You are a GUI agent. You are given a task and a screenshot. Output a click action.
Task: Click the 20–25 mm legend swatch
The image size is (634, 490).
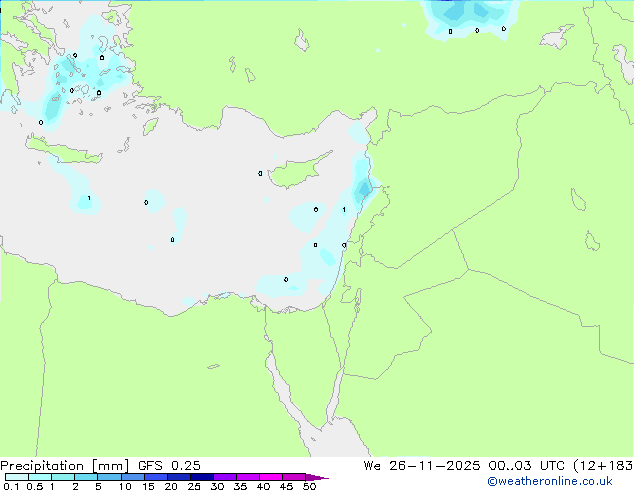point(178,477)
